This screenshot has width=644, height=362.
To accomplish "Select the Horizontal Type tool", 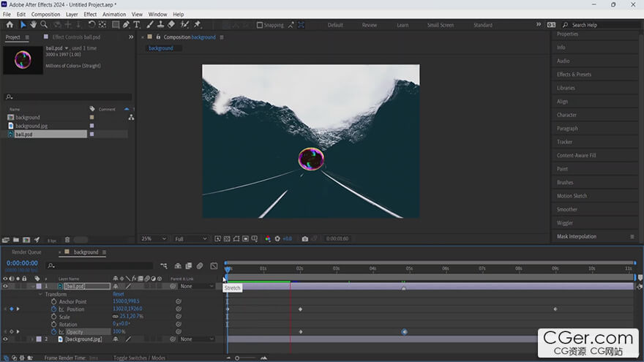I will tap(136, 25).
